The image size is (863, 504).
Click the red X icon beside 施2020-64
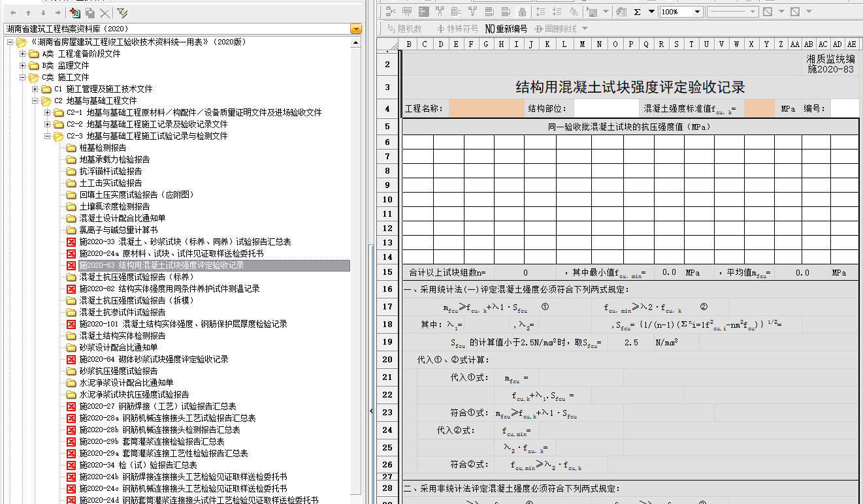71,360
